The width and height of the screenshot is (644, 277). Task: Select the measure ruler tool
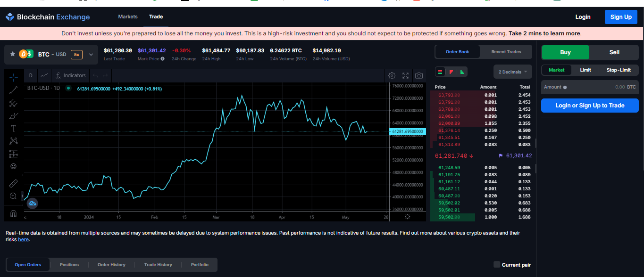click(13, 183)
